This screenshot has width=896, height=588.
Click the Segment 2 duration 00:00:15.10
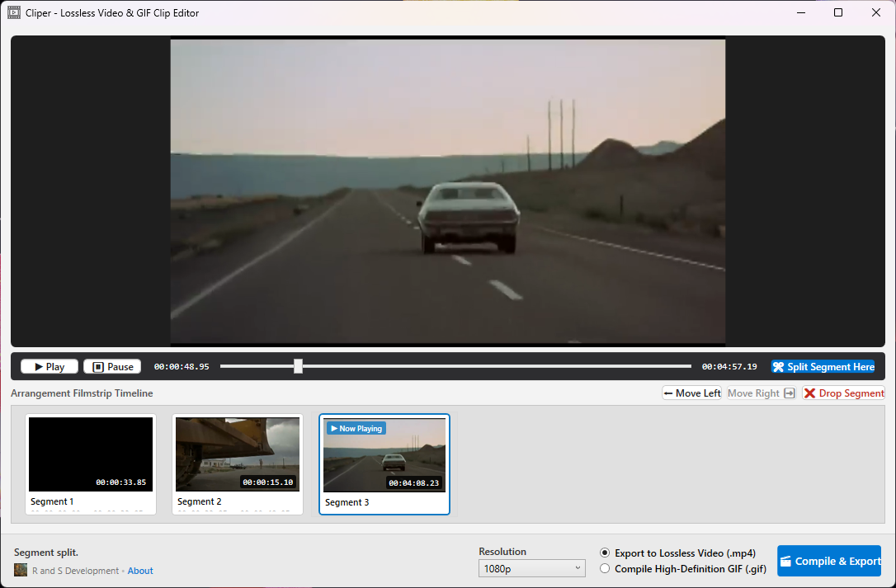(x=268, y=482)
